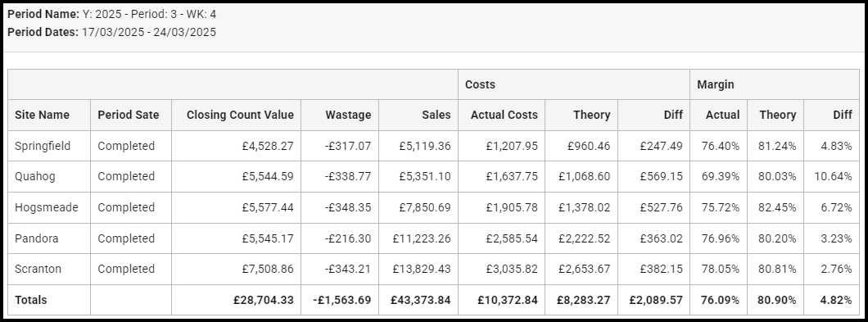Click Quahog's margin diff 10.64%
The image size is (868, 322).
click(x=833, y=176)
